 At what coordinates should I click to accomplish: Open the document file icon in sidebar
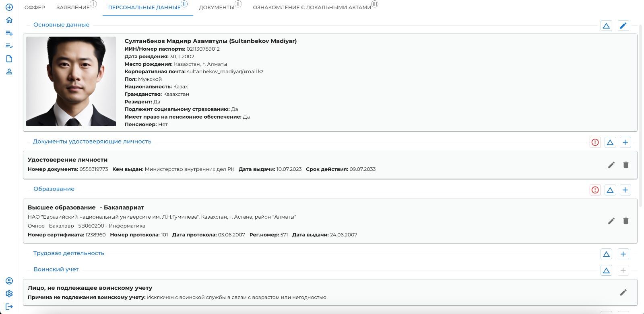click(x=9, y=59)
